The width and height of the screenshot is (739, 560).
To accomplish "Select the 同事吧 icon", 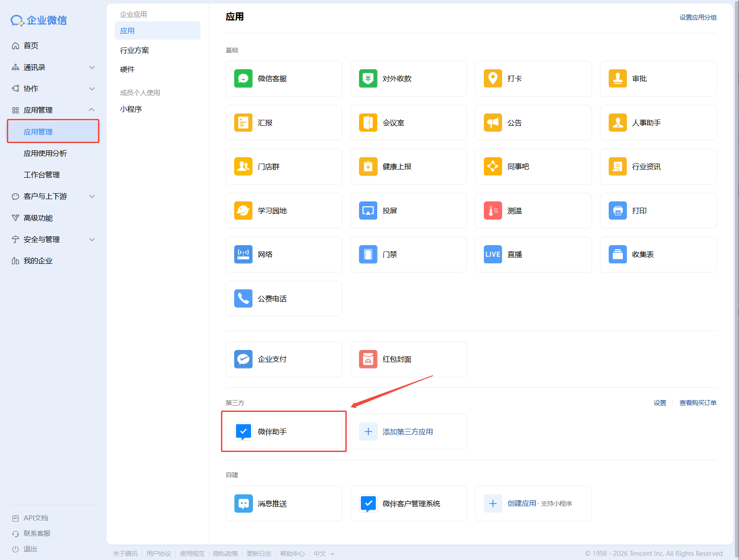I will click(493, 166).
